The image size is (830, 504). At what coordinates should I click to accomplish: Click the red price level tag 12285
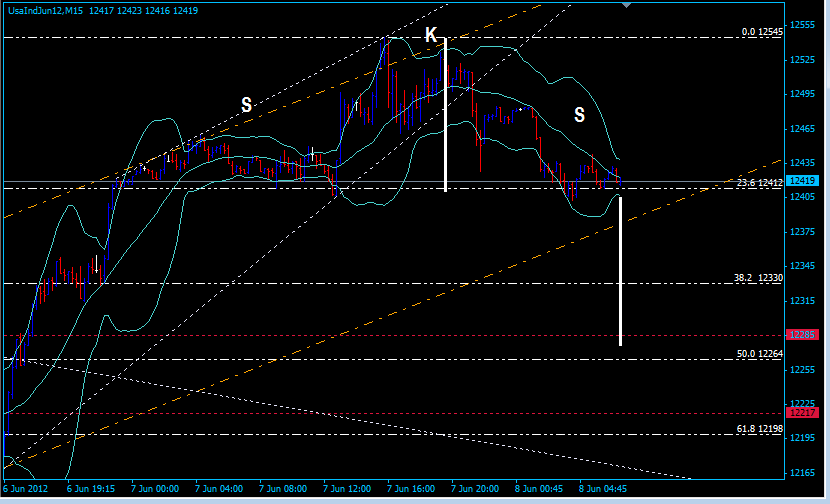[802, 335]
